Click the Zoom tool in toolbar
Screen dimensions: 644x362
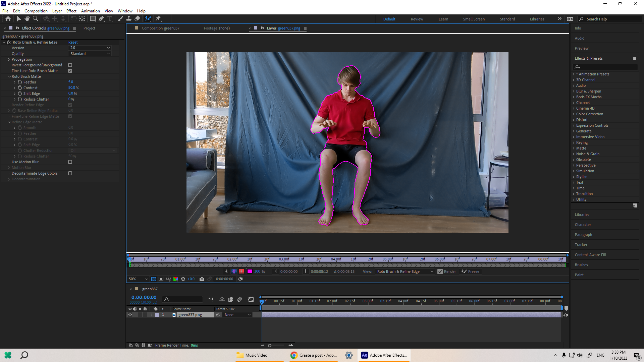35,18
